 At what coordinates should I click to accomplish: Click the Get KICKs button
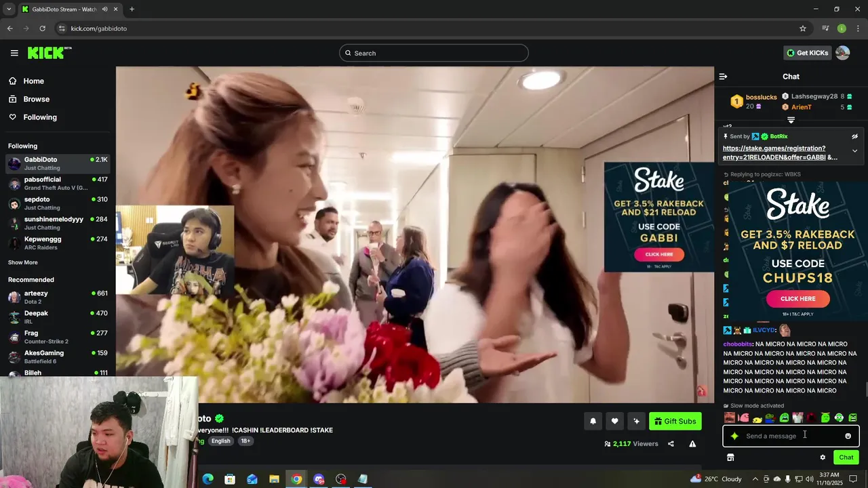click(x=807, y=53)
